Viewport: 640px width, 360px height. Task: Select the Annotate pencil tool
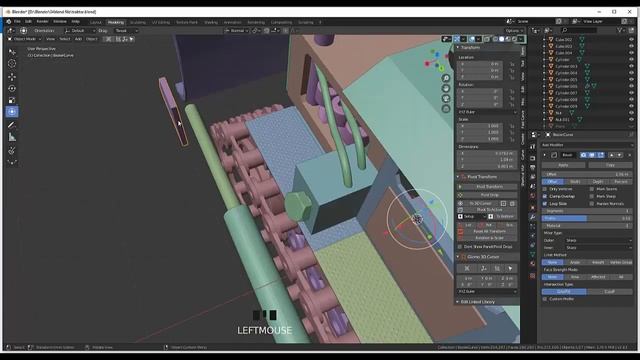point(12,125)
